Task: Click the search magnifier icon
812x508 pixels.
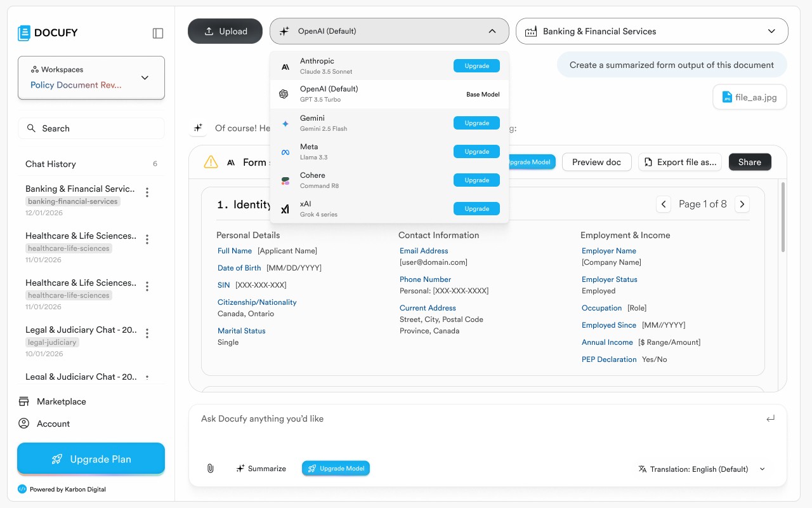Action: point(31,128)
